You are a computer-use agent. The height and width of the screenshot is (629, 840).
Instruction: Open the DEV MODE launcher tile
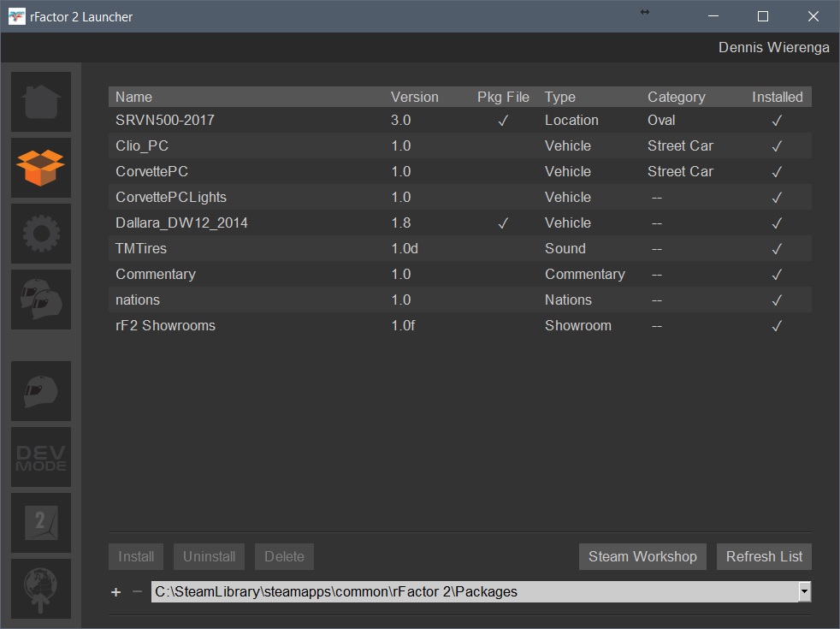pos(41,457)
